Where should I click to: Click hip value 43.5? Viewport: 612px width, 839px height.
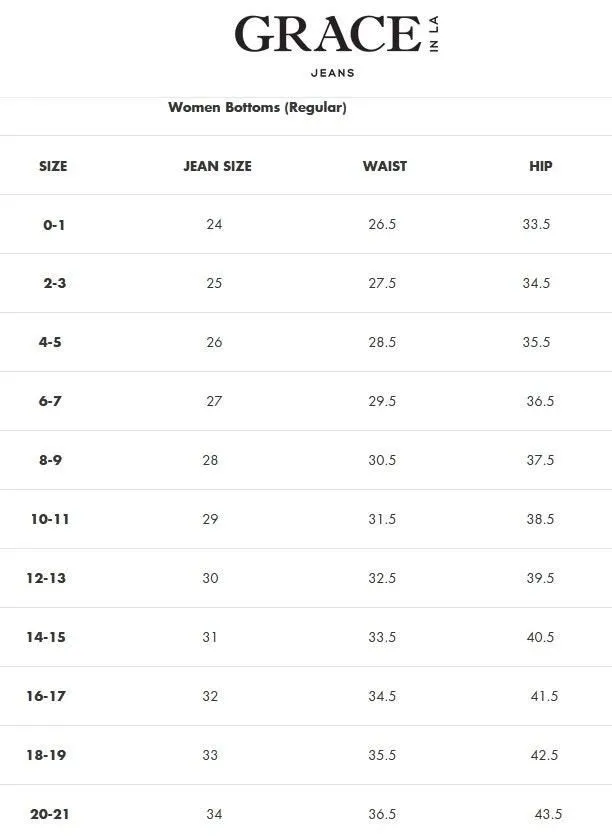(548, 814)
